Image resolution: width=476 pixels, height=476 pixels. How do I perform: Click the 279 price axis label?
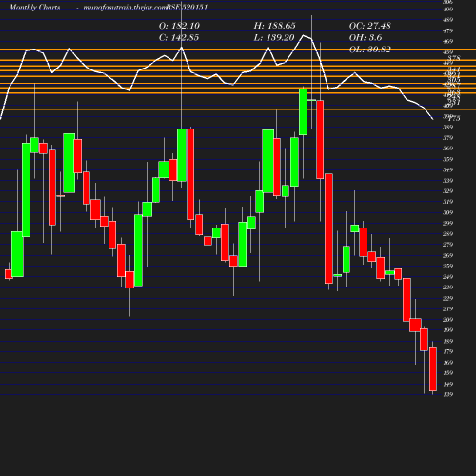point(447,245)
